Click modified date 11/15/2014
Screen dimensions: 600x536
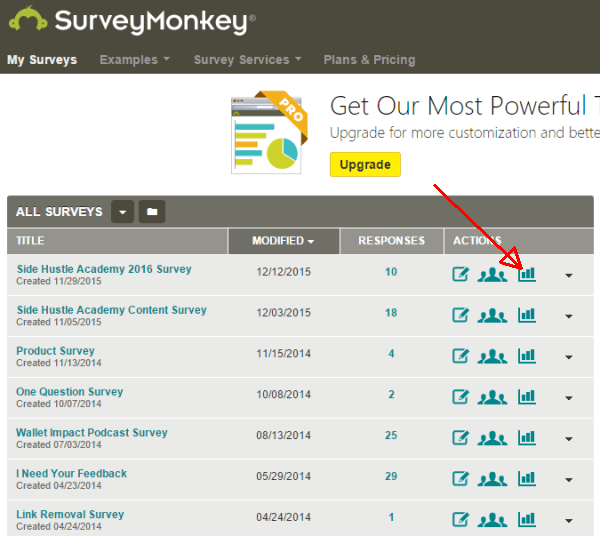point(284,354)
